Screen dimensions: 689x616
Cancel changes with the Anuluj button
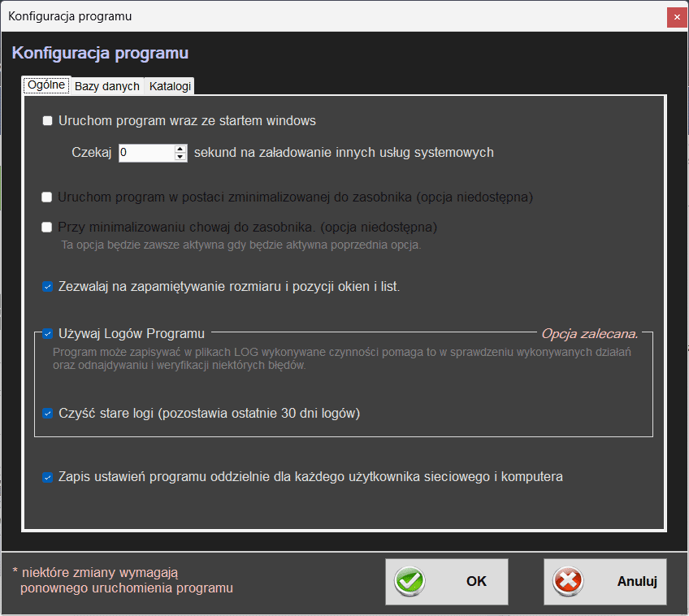click(x=605, y=582)
